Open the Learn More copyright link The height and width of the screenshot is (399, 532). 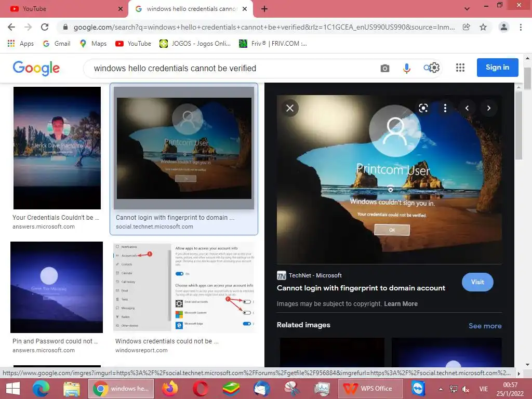[x=401, y=303]
